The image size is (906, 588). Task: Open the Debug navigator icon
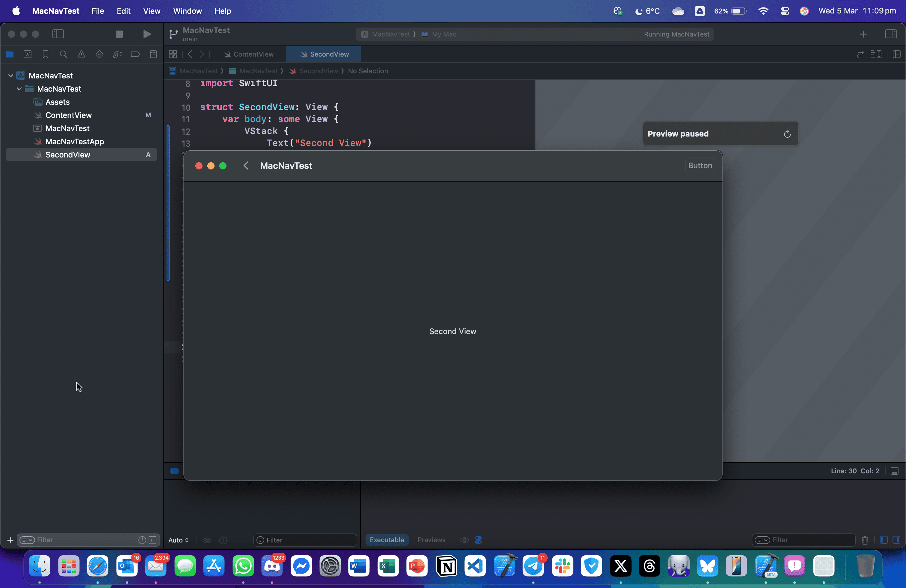pyautogui.click(x=117, y=54)
